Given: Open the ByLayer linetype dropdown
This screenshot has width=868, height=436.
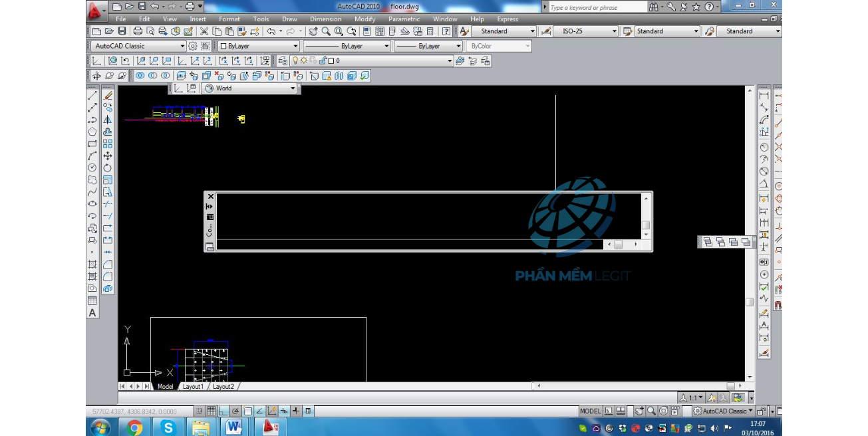Looking at the screenshot, I should click(x=347, y=46).
